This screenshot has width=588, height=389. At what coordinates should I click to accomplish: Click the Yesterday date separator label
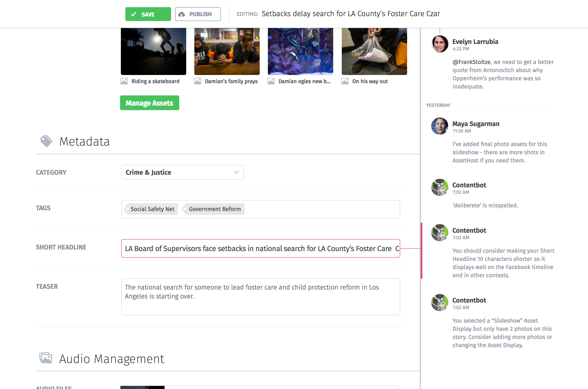438,105
